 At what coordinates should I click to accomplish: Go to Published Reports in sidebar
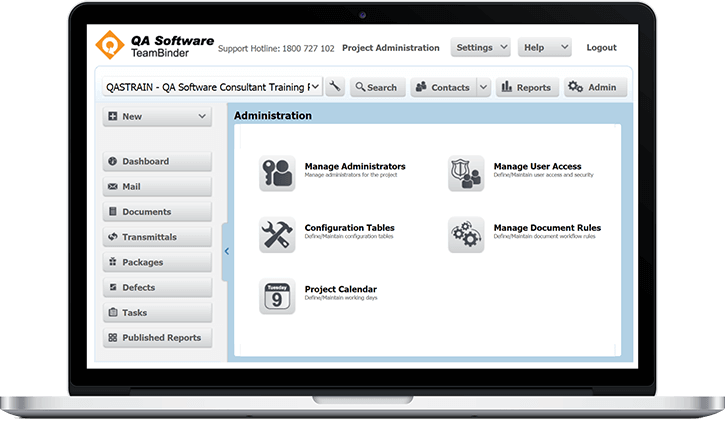(x=158, y=338)
